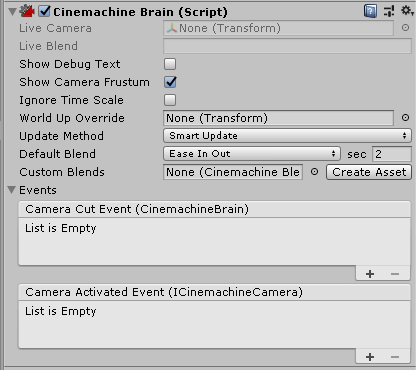Click the Live Blend field
Image resolution: width=416 pixels, height=370 pixels.
287,46
